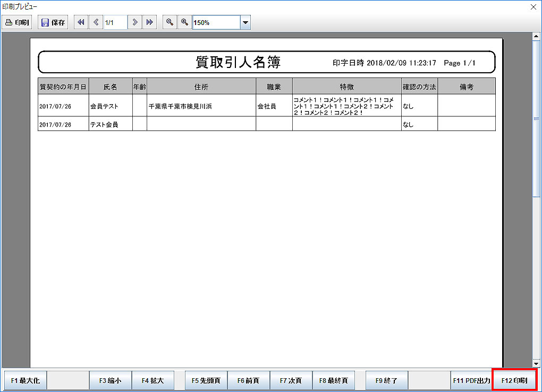
Task: Click the page number 1/1 field
Action: point(115,22)
